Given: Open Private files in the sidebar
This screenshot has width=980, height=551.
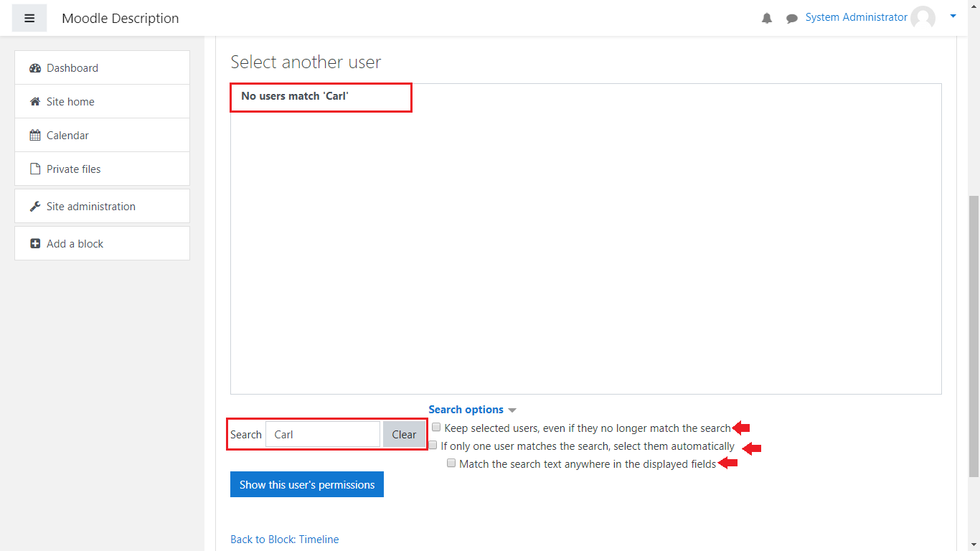Looking at the screenshot, I should [73, 169].
